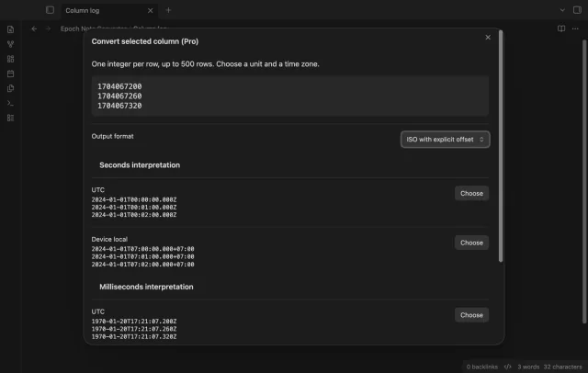Viewport: 588px width, 373px height.
Task: Click the Seconds interpretation heading
Action: click(140, 165)
